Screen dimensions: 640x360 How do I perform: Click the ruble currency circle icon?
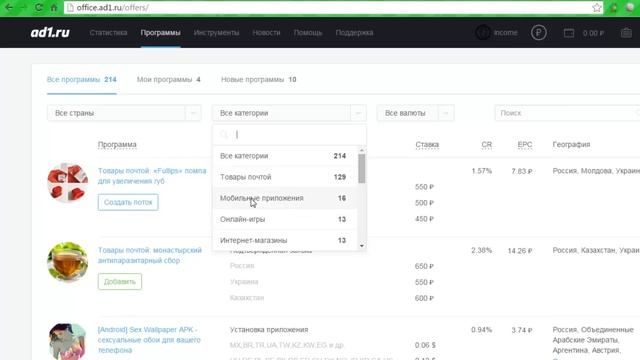pyautogui.click(x=538, y=33)
